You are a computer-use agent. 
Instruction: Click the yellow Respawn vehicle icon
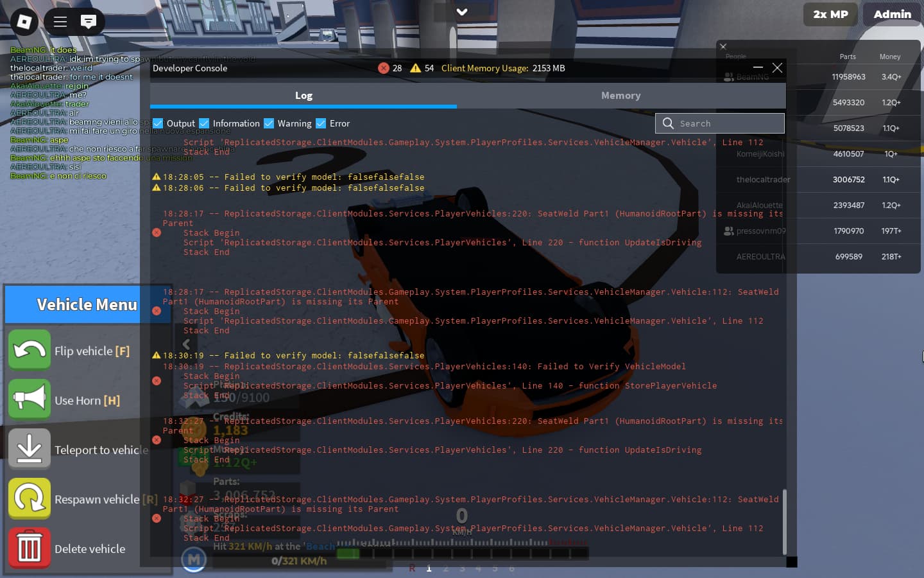tap(30, 498)
